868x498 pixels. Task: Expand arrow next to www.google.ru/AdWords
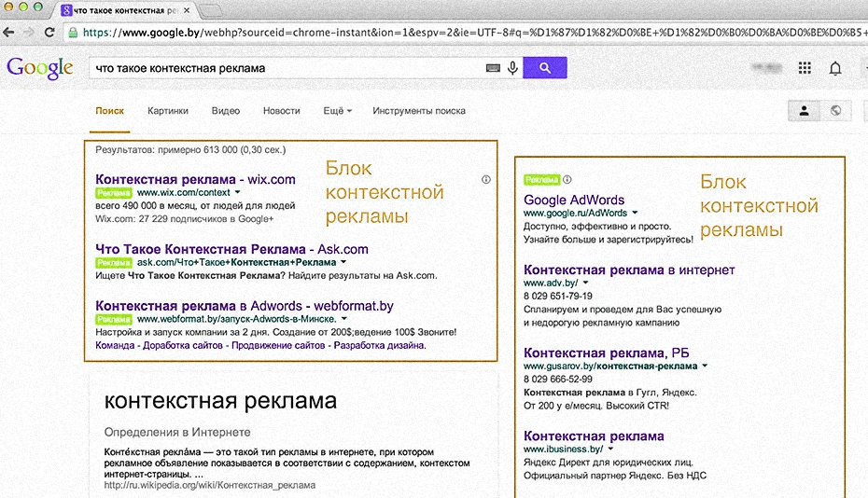click(x=635, y=213)
